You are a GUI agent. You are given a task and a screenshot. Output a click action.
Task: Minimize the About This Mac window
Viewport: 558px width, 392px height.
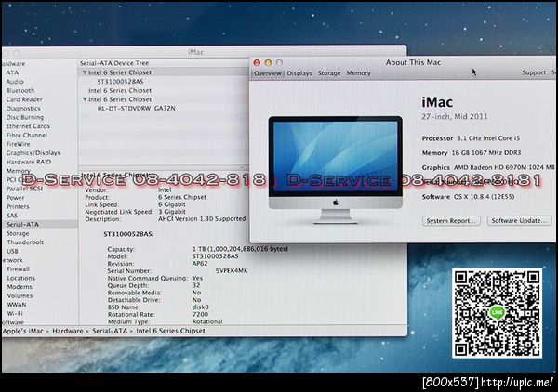[x=268, y=63]
